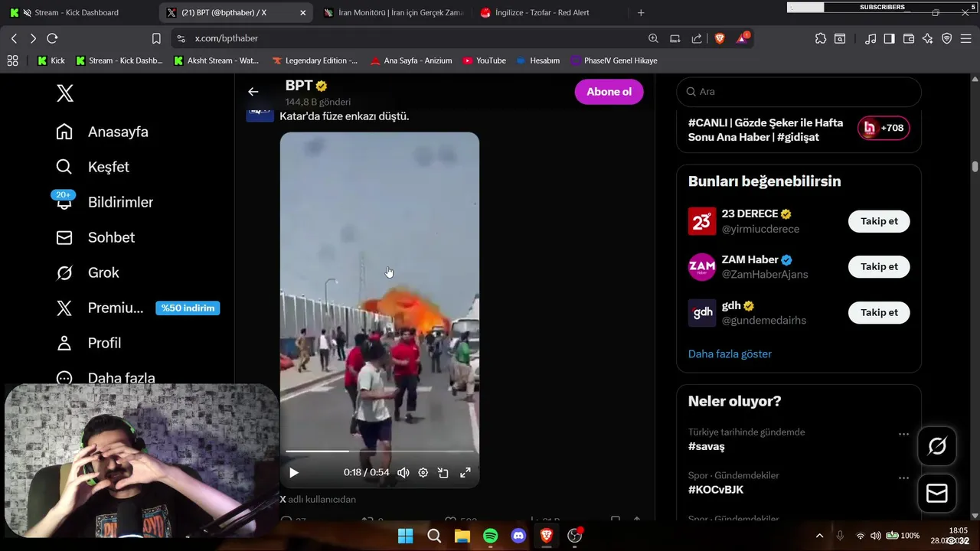Click the %50 indirim badge
This screenshot has width=980, height=551.
point(188,308)
